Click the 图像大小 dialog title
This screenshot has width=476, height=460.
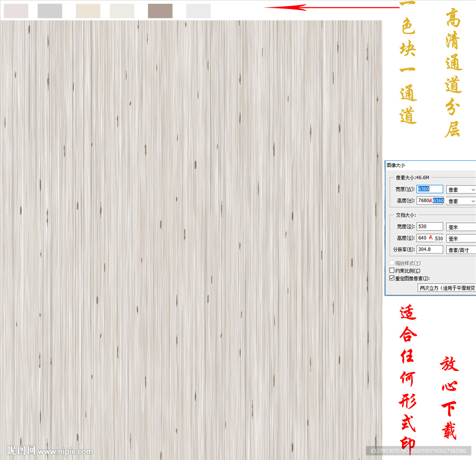click(x=396, y=165)
